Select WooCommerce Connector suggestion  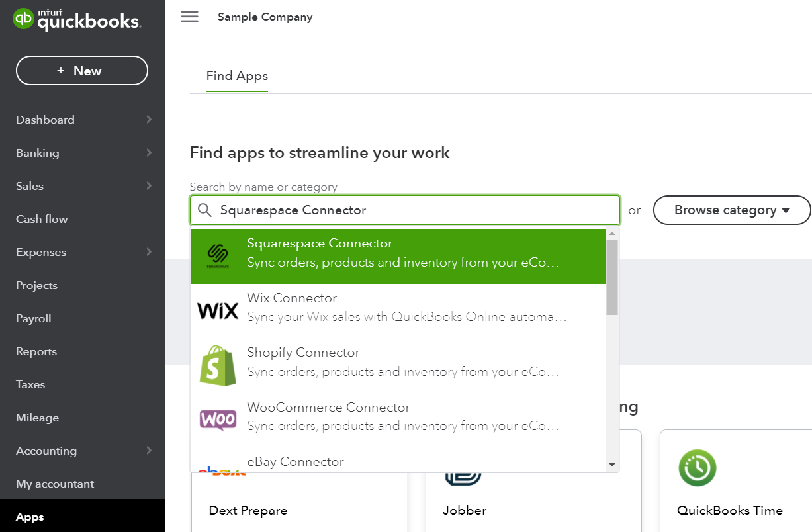(398, 420)
